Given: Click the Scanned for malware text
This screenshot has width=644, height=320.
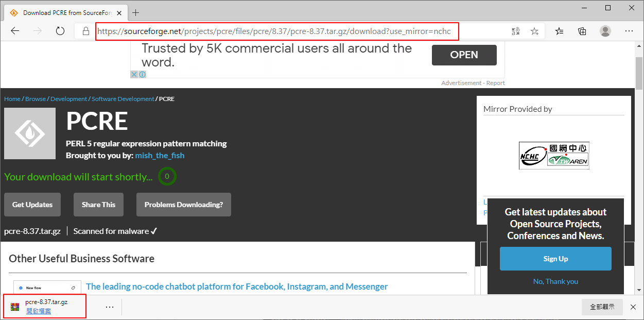Looking at the screenshot, I should 115,231.
